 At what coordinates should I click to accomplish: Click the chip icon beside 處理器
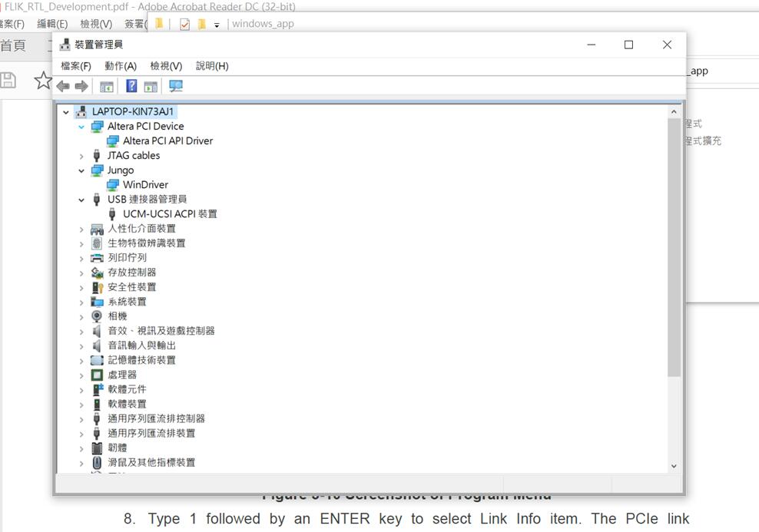pos(97,375)
